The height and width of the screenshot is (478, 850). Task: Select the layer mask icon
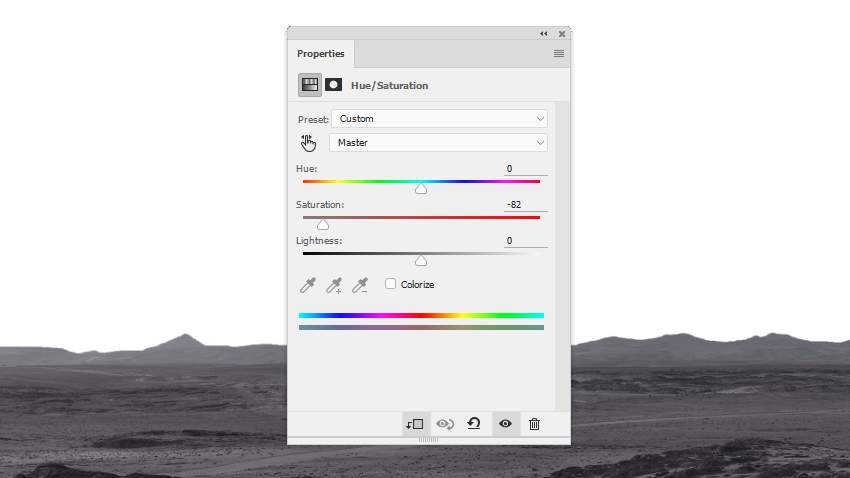pos(333,85)
